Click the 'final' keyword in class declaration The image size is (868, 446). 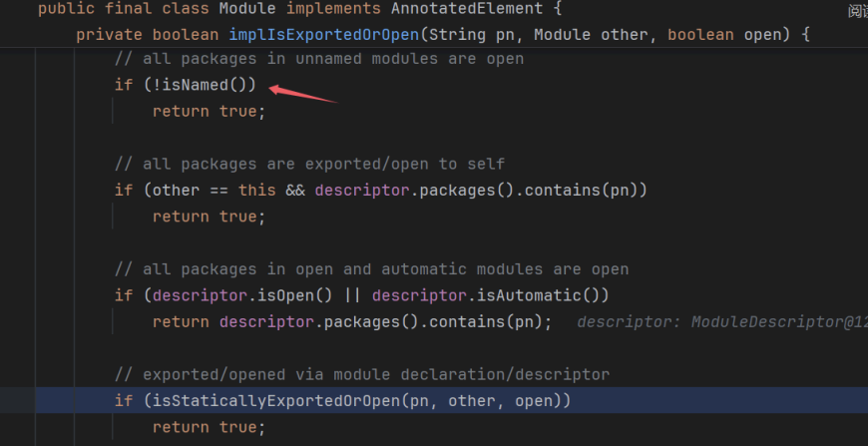[x=128, y=8]
